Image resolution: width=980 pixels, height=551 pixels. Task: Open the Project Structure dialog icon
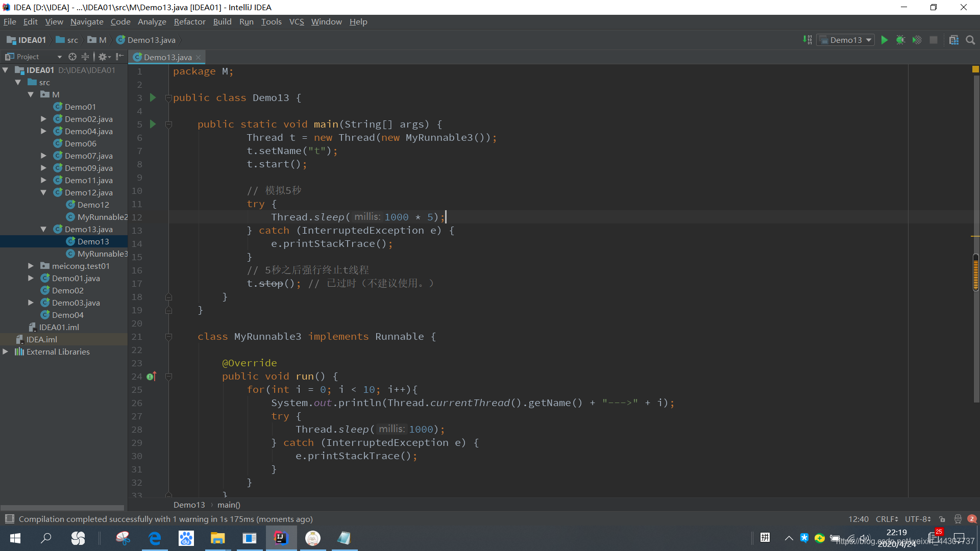[954, 40]
